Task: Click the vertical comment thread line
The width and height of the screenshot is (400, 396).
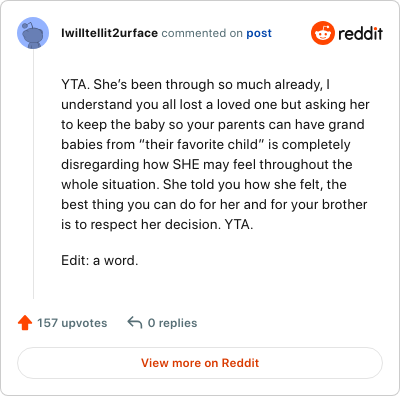Action: point(33,174)
